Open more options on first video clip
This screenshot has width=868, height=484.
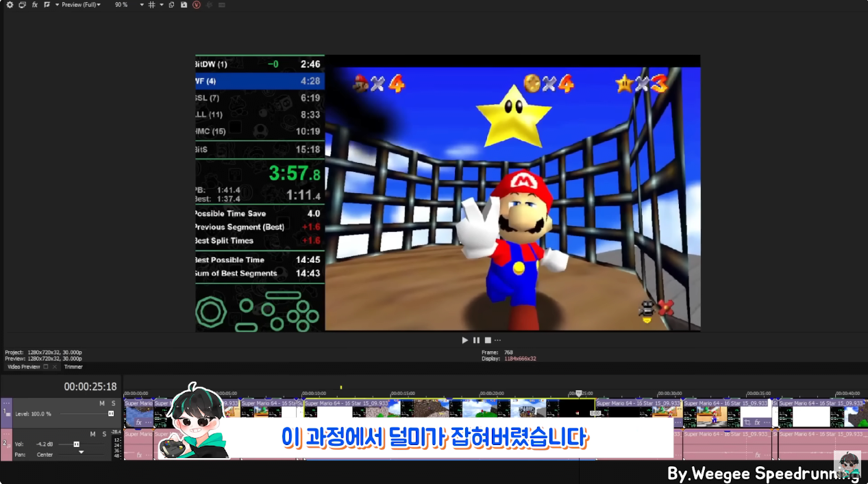tap(147, 422)
